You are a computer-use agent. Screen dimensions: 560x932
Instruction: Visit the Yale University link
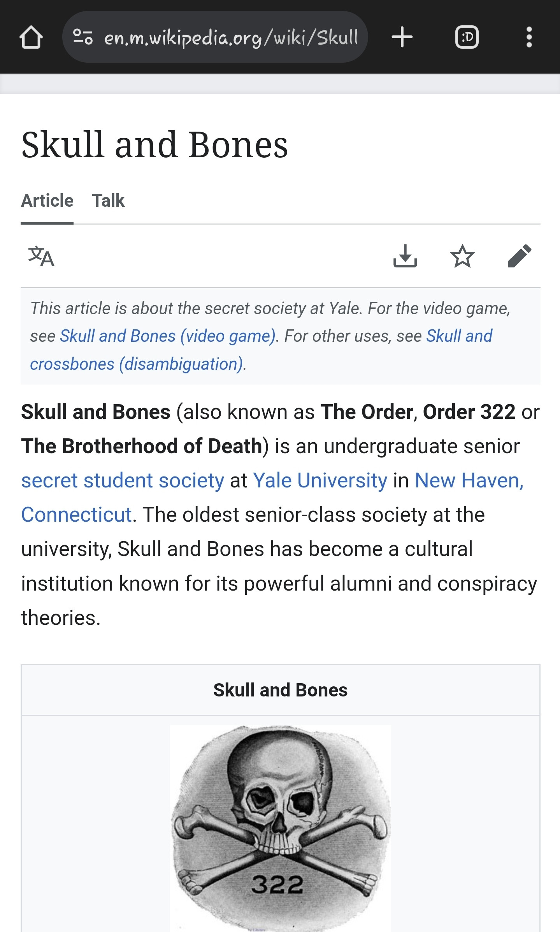click(320, 480)
